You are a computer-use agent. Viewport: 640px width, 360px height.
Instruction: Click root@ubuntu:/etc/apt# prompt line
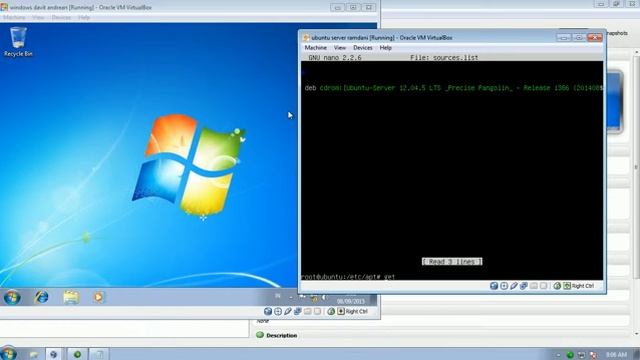(348, 277)
